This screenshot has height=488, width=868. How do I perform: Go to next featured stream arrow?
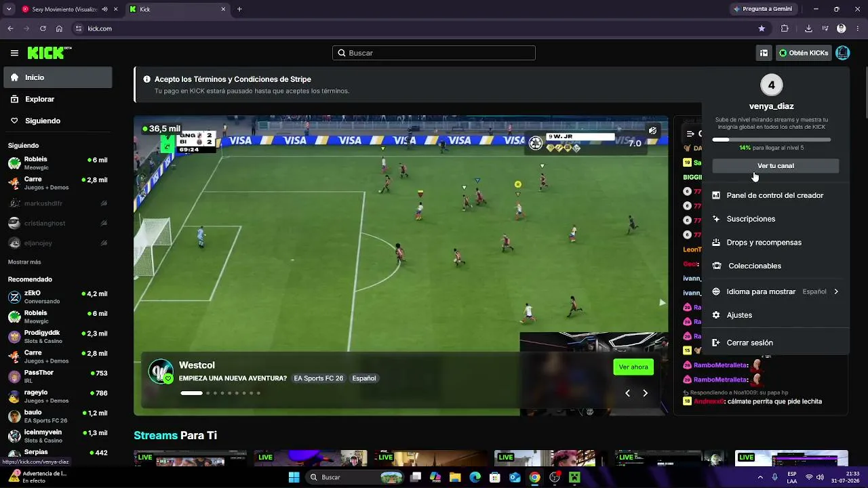tap(645, 393)
